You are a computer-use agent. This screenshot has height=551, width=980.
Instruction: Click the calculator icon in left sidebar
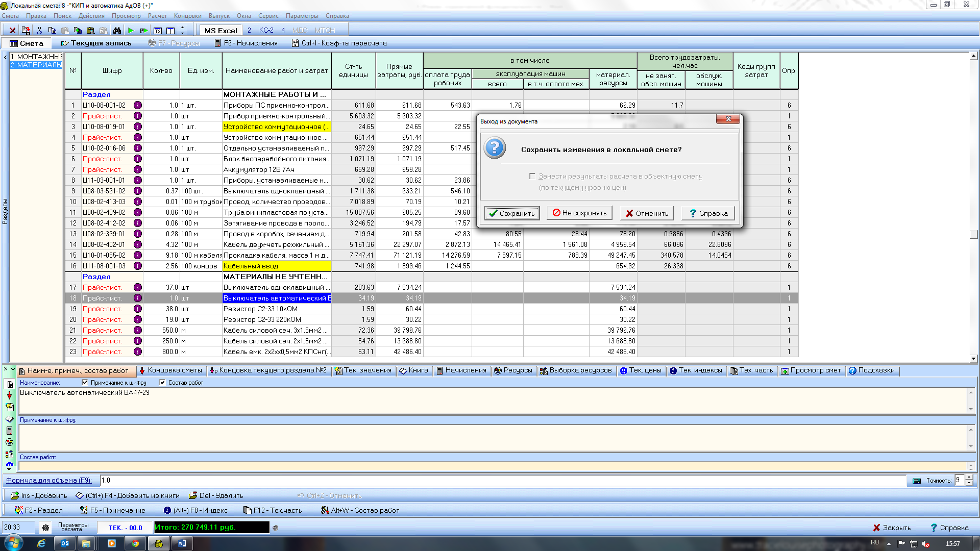(x=9, y=431)
